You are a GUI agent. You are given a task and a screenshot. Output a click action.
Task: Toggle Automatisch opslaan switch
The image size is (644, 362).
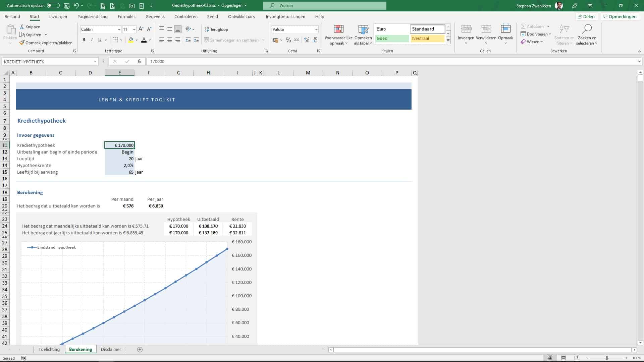53,6
